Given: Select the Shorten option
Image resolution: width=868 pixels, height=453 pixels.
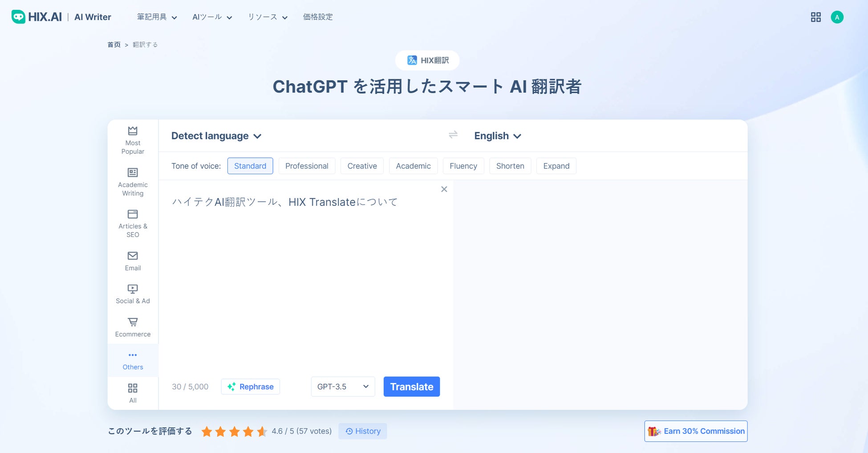Looking at the screenshot, I should click(x=510, y=166).
